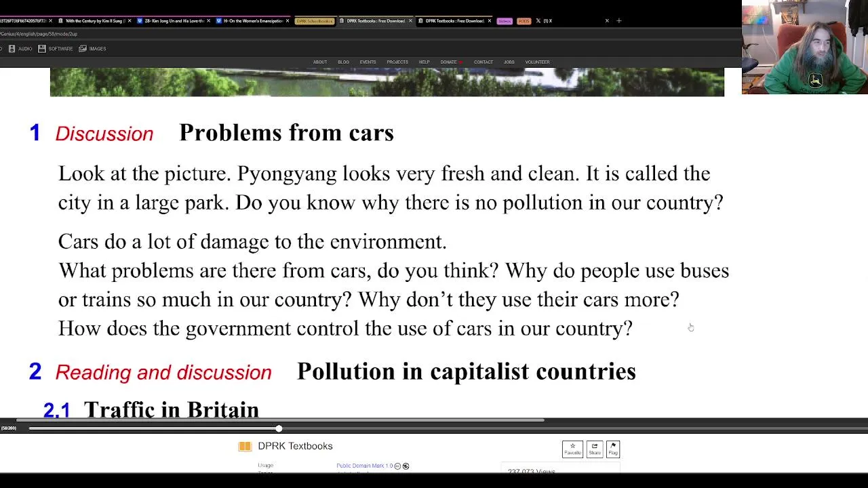
Task: Open the Jobs link
Action: pyautogui.click(x=509, y=62)
